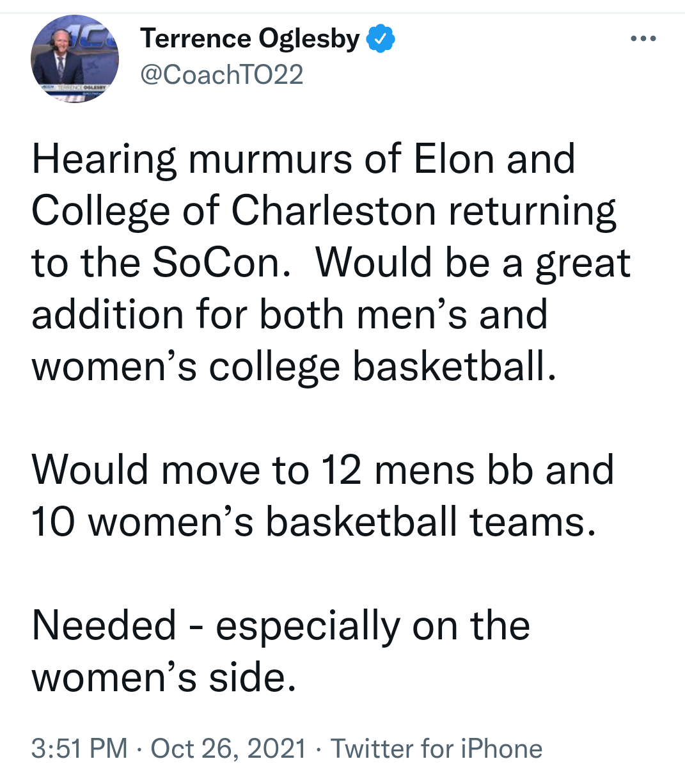The width and height of the screenshot is (685, 784).
Task: Click the blue verified checkmark badge
Action: [381, 39]
